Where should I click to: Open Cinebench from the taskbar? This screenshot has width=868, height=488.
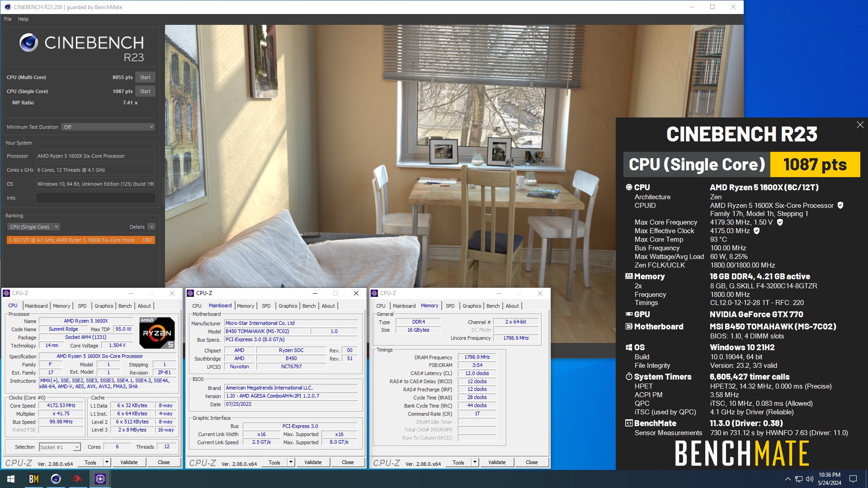click(56, 479)
